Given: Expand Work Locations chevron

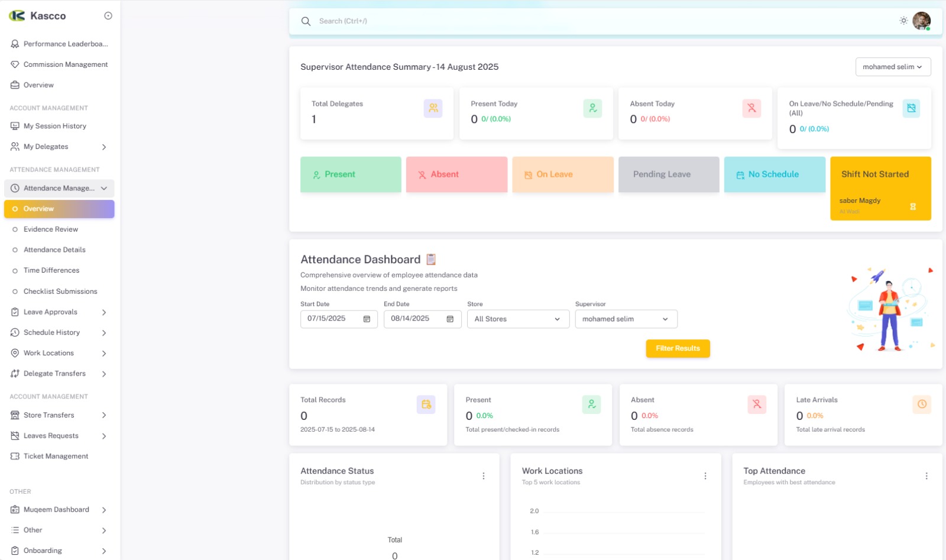Looking at the screenshot, I should [x=104, y=354].
